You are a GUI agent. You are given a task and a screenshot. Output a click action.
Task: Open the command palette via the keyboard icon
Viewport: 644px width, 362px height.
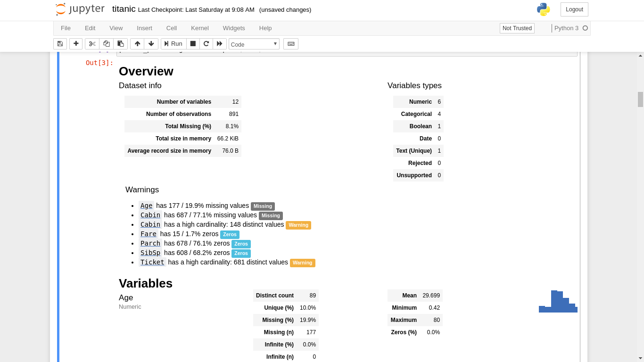click(x=290, y=43)
